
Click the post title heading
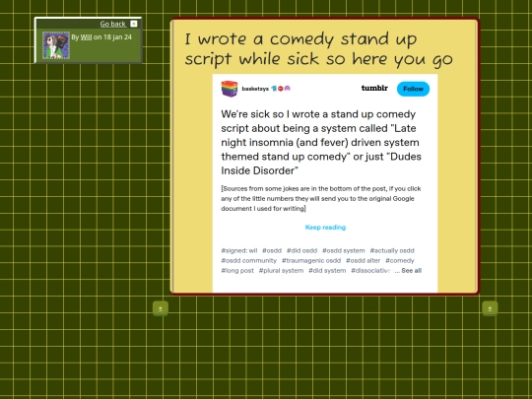318,49
